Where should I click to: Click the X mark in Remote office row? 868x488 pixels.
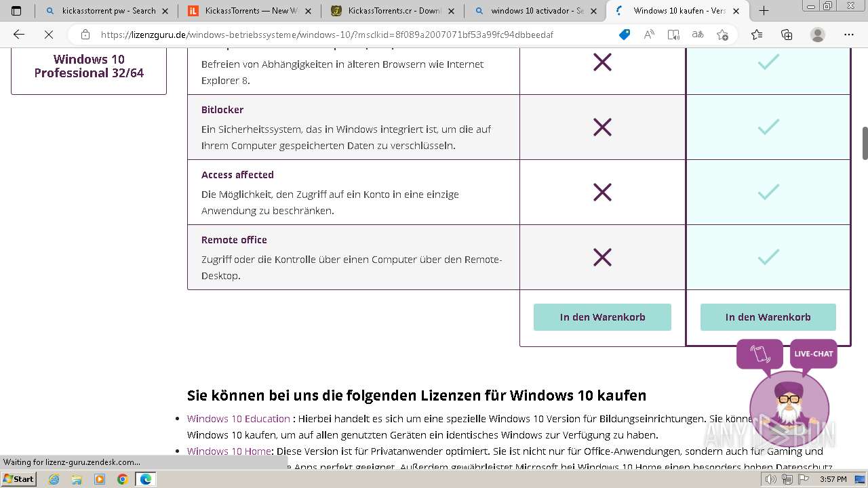[602, 258]
